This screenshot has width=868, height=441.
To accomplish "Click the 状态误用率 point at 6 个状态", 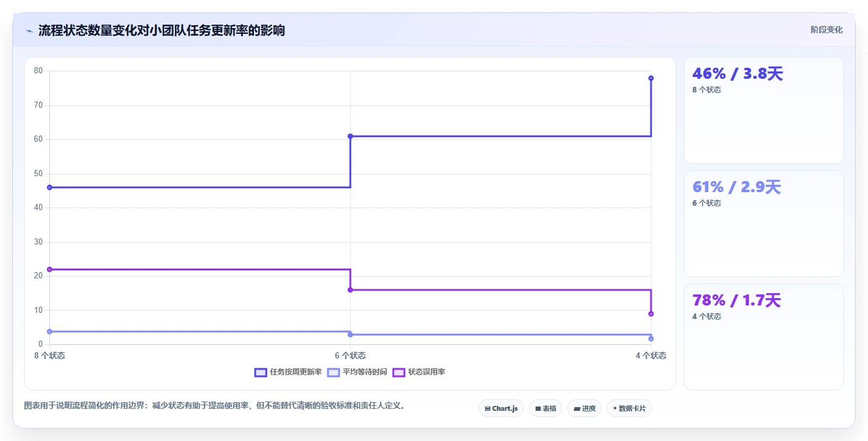I will pos(350,289).
